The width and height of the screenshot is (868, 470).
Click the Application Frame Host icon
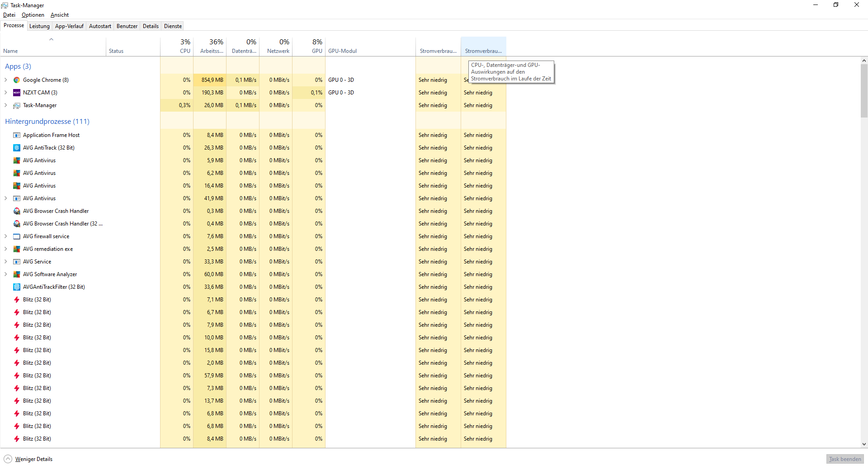[x=17, y=135]
